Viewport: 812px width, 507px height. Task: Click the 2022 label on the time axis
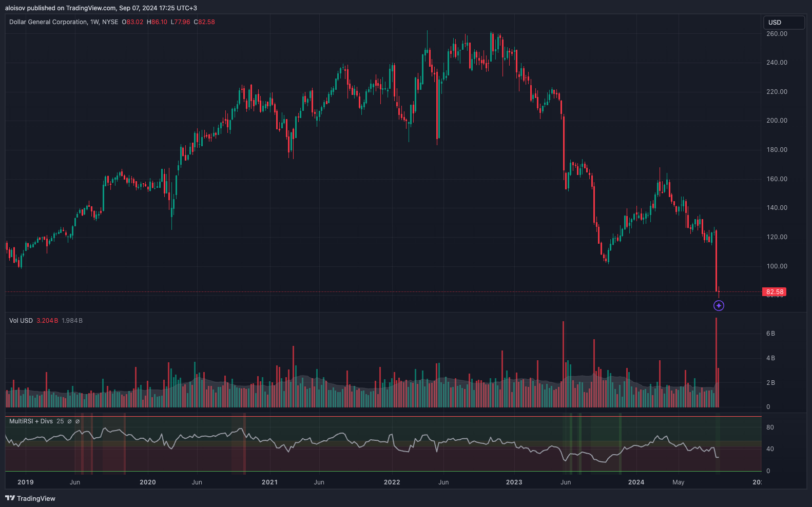pyautogui.click(x=392, y=482)
